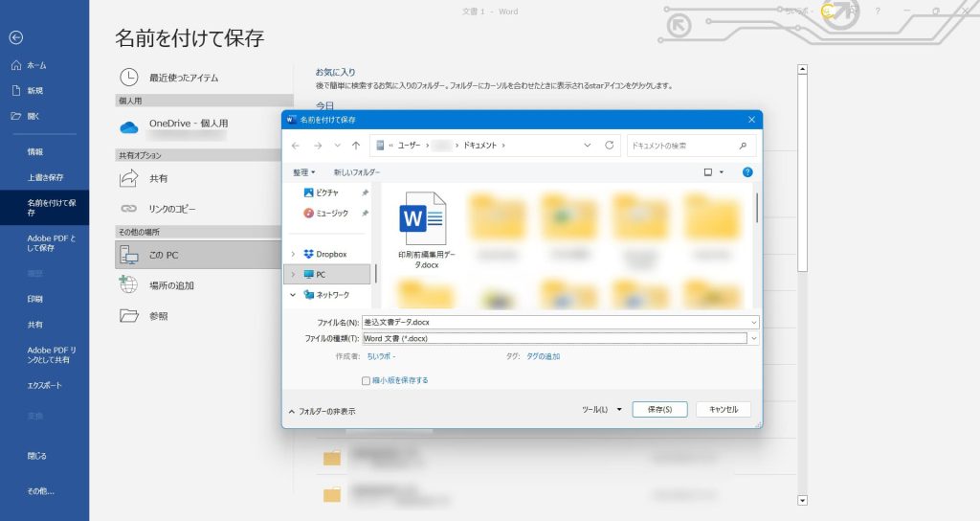Choose OneDrive - 個人用 cloud icon
This screenshot has height=521, width=980.
pyautogui.click(x=129, y=127)
